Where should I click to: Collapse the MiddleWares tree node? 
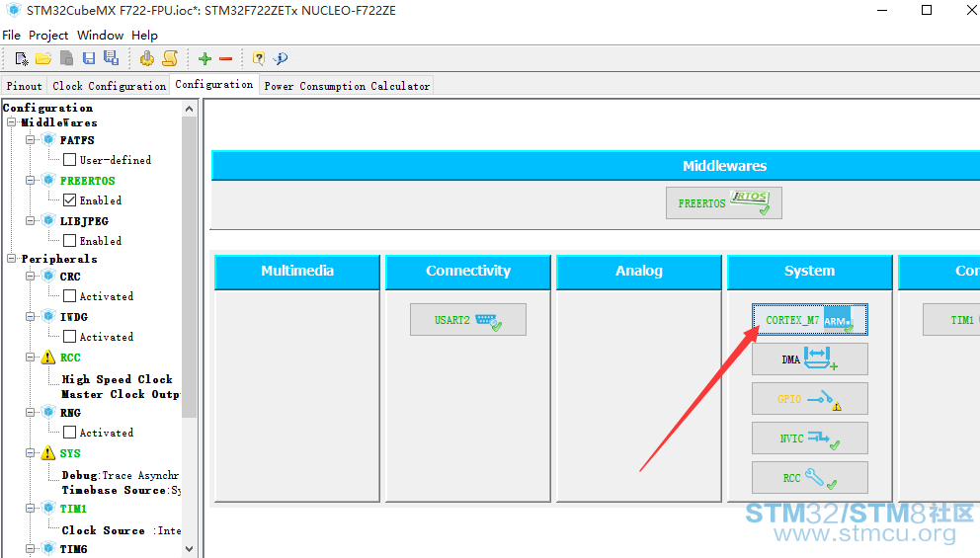pyautogui.click(x=11, y=122)
